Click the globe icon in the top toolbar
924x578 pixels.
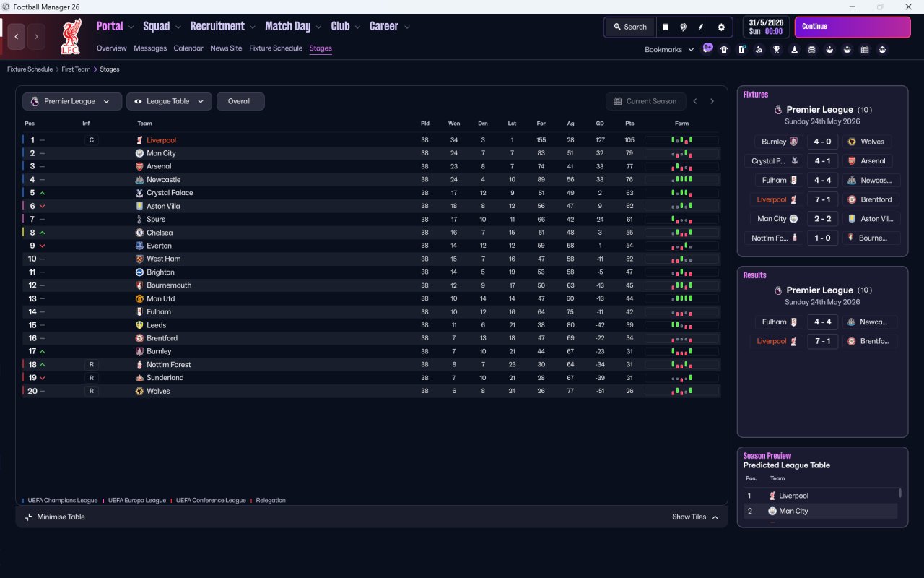[683, 27]
